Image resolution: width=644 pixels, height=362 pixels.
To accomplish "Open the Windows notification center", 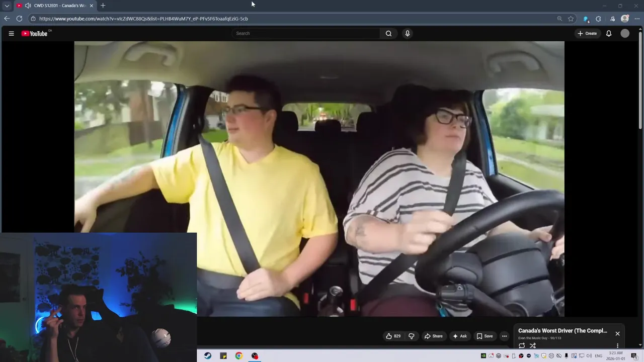I will tap(634, 356).
